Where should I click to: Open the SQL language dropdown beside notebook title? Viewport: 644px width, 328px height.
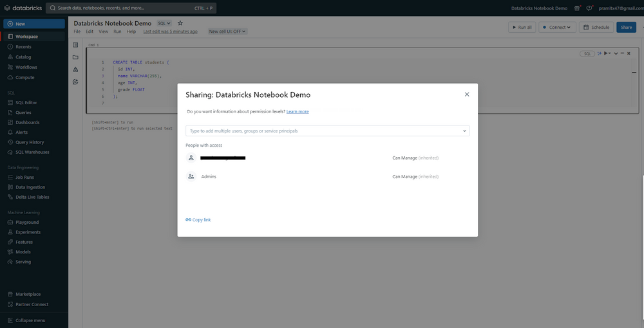164,23
